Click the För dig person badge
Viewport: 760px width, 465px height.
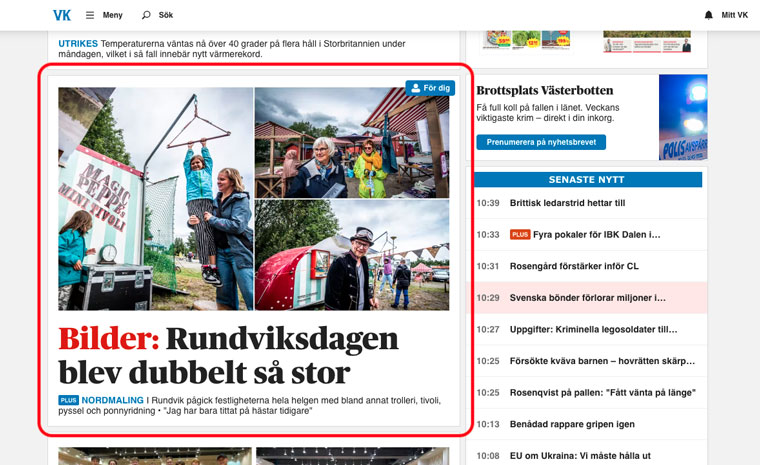click(430, 88)
